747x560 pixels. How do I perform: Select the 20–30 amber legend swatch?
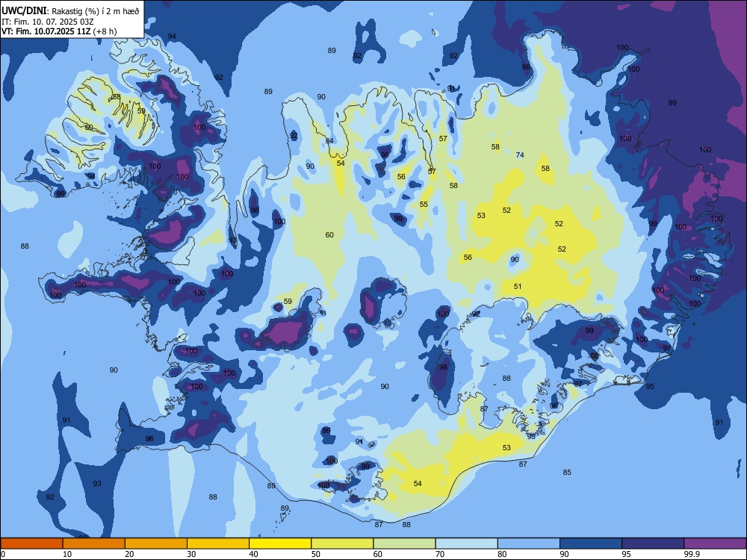[156, 544]
